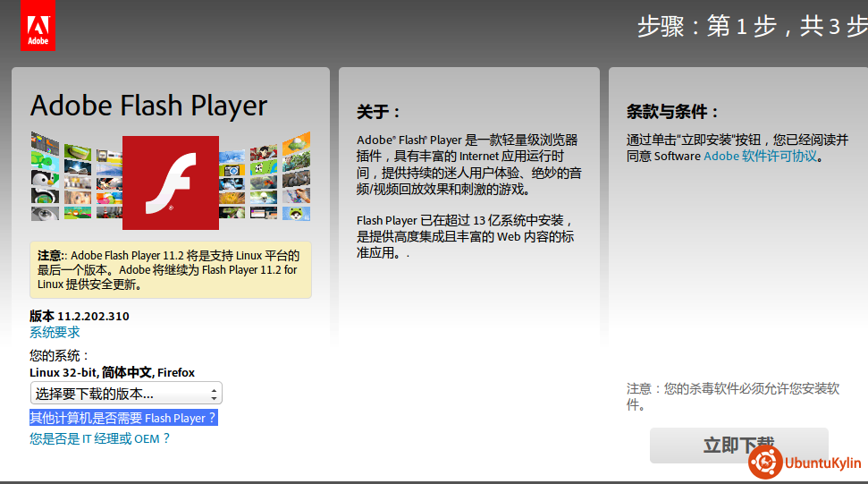Screen dimensions: 868x484
Task: Click the arrows on the version dropdown
Action: pyautogui.click(x=214, y=394)
